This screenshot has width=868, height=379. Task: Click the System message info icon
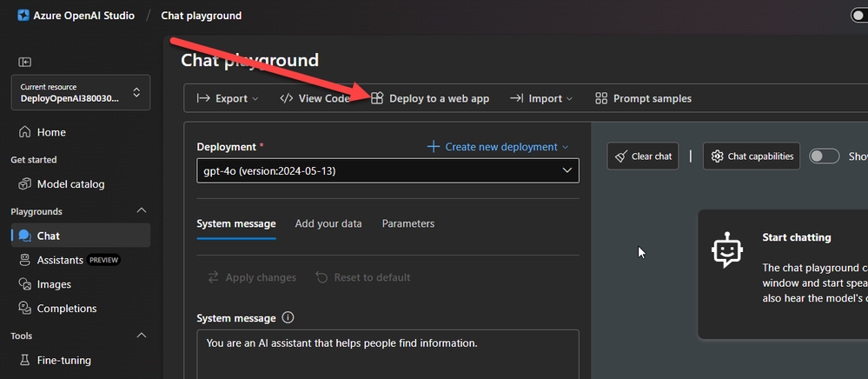click(288, 318)
